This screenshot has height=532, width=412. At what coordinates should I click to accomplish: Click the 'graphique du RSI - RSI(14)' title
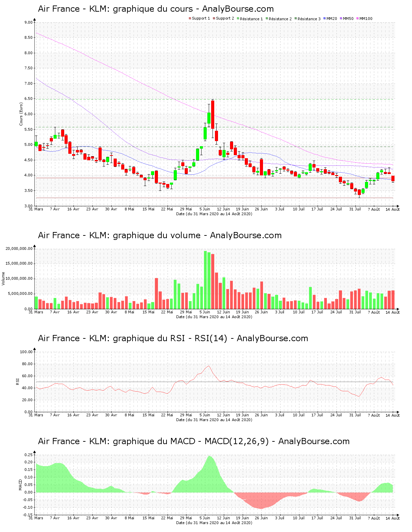pyautogui.click(x=173, y=338)
